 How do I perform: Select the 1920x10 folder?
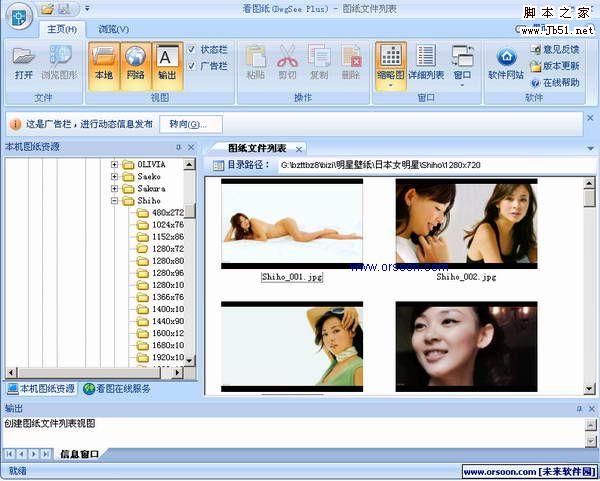161,357
